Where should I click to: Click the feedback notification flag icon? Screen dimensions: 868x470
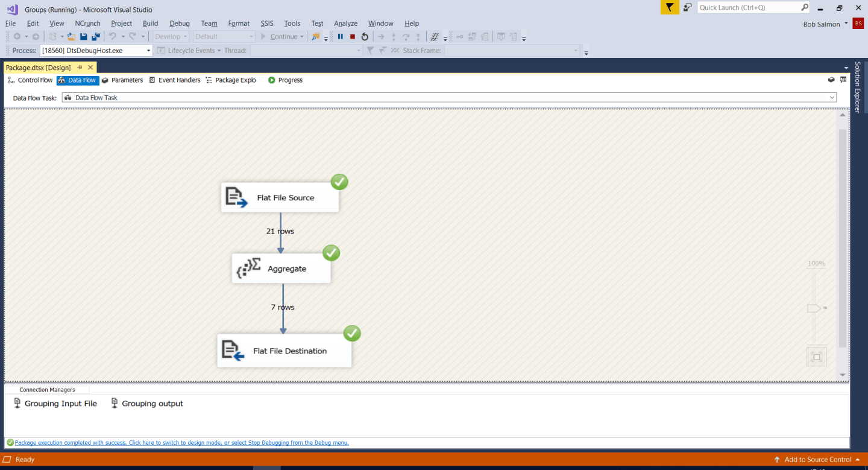coord(670,7)
